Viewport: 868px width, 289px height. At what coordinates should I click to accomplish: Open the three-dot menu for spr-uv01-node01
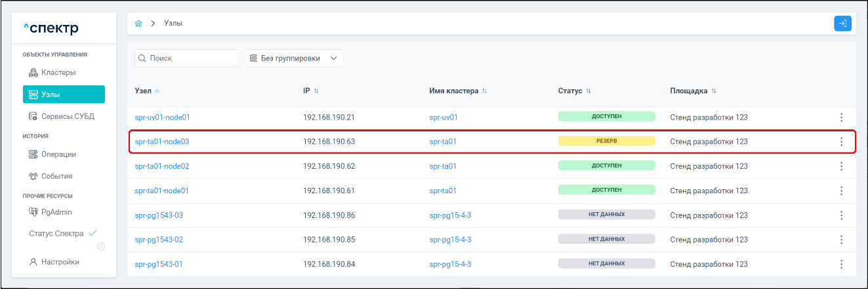tap(841, 118)
